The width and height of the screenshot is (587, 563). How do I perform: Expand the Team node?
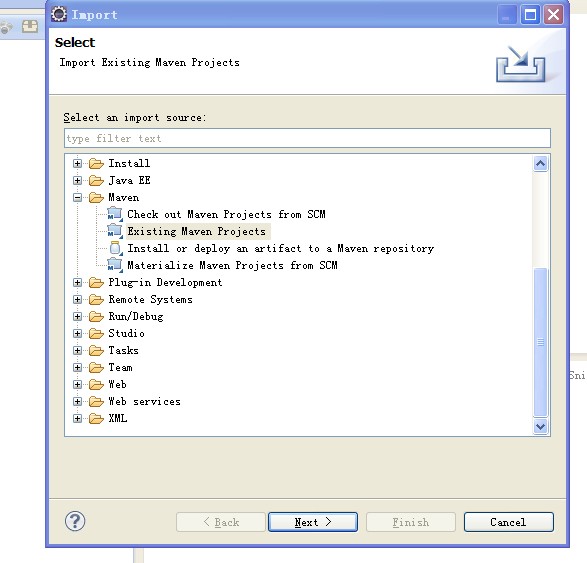[77, 368]
